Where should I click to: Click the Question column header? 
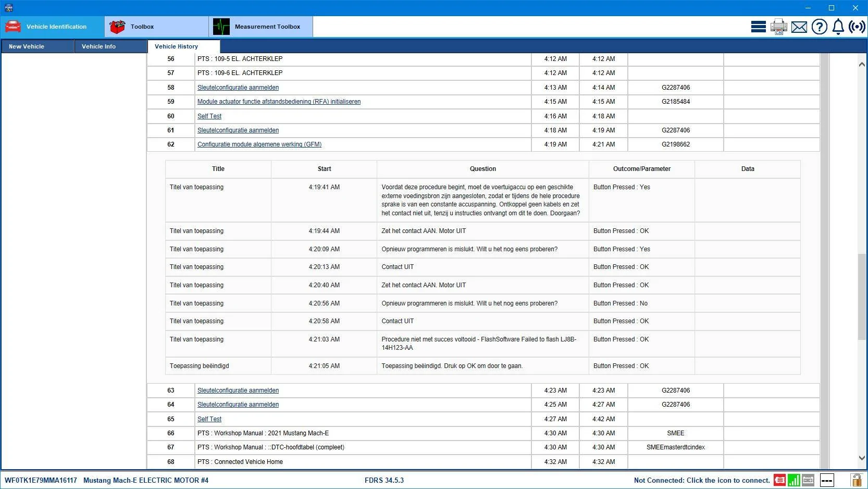[x=483, y=169]
